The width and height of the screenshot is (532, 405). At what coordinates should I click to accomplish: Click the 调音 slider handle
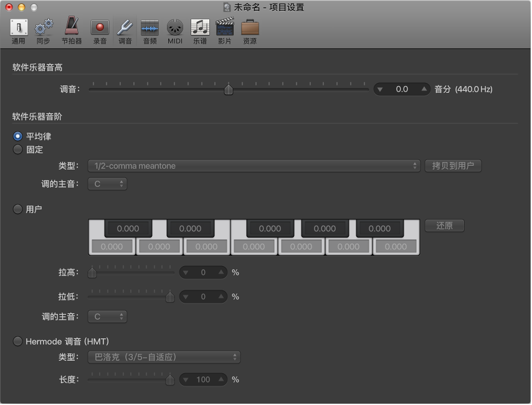click(x=229, y=89)
